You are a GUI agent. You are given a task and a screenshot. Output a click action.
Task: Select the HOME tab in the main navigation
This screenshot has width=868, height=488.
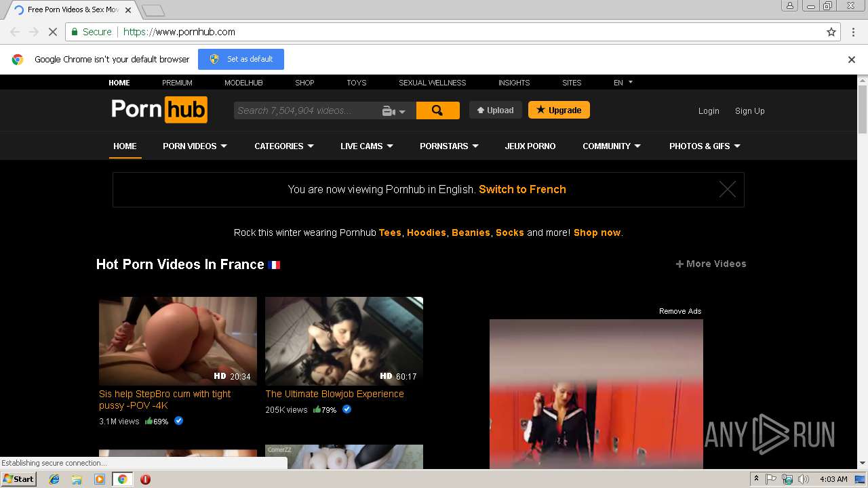click(x=125, y=146)
